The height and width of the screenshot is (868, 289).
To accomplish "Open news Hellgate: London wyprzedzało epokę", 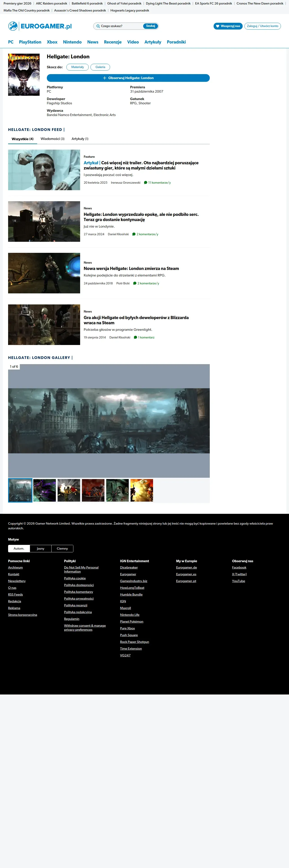I will click(x=141, y=217).
